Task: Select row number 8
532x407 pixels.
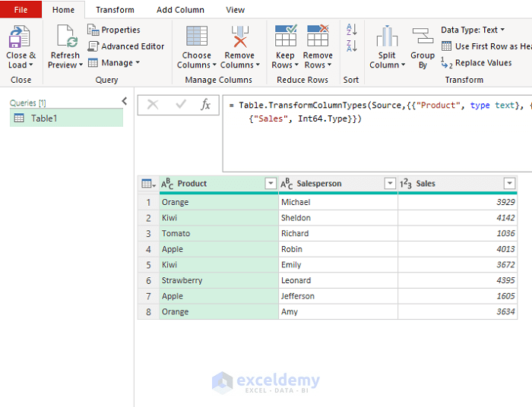Action: pos(148,312)
